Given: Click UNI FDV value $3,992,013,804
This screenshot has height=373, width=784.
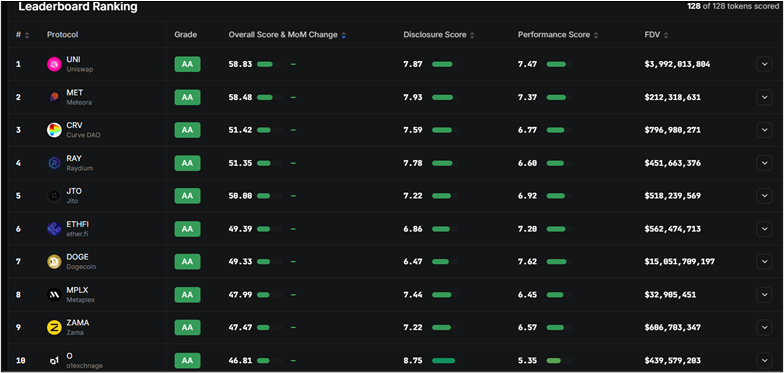Looking at the screenshot, I should [678, 64].
